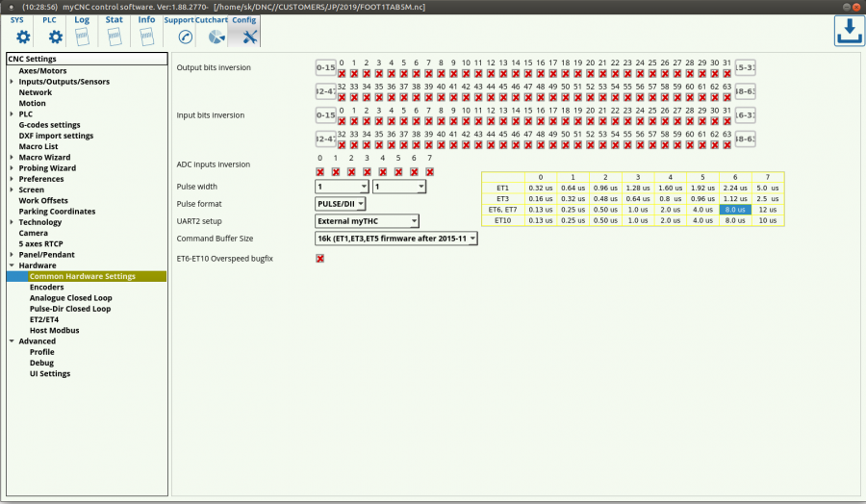Toggle output bit 32 inversion
Image resolution: width=866 pixels, height=504 pixels.
[342, 97]
